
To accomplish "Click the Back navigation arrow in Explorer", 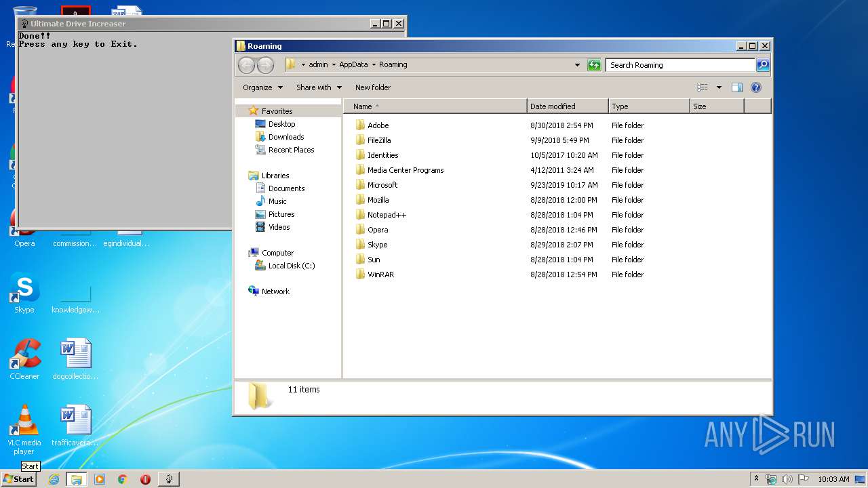I will point(246,65).
